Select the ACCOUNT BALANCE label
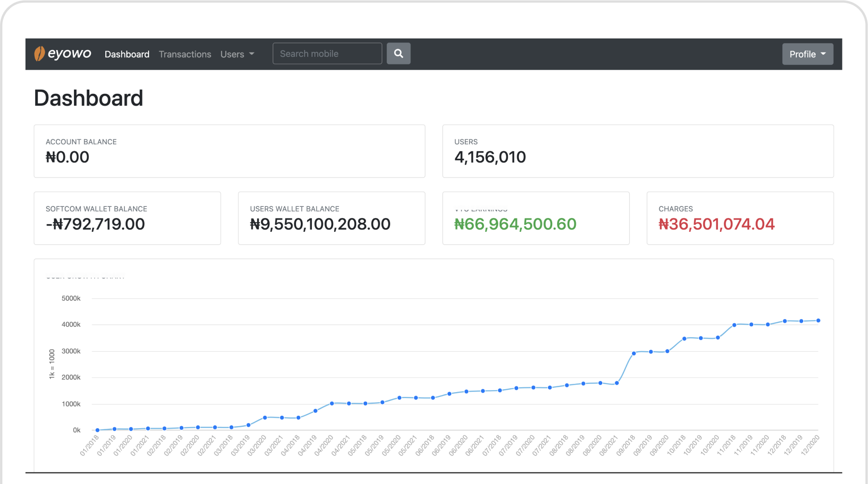This screenshot has height=484, width=868. tap(81, 142)
